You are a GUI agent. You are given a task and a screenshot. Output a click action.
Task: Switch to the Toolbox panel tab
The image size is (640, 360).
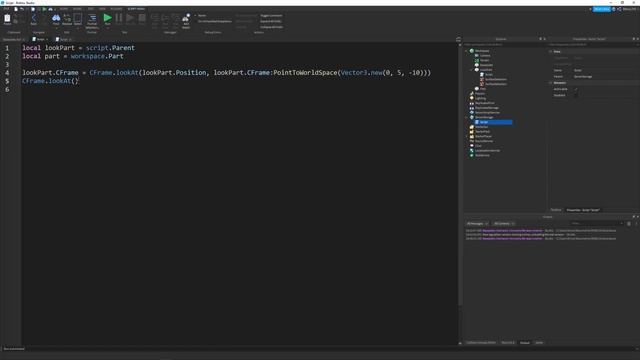point(556,210)
